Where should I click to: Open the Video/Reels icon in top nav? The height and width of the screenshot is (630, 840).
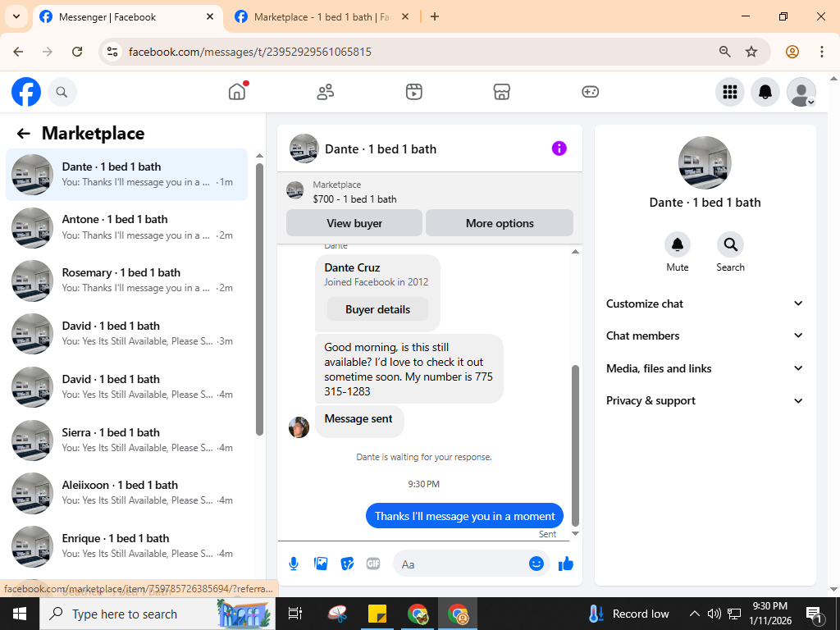(x=413, y=92)
